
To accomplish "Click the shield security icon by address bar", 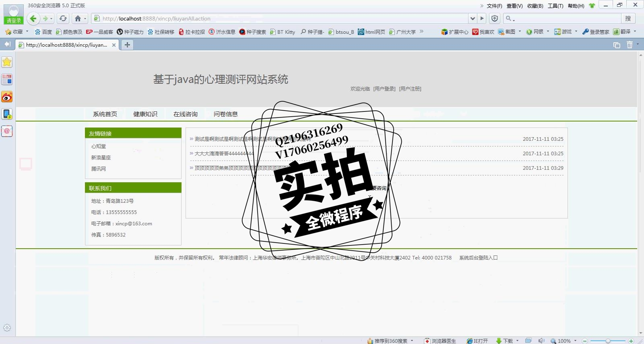I will [x=495, y=19].
